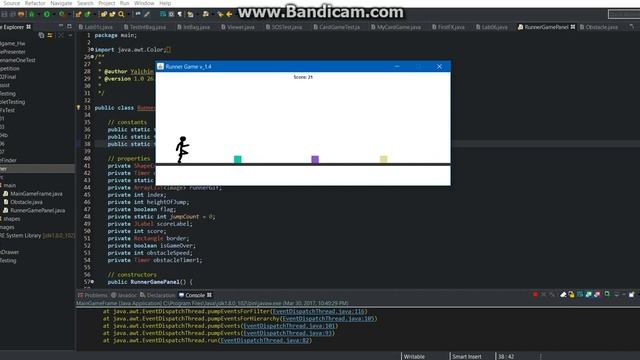Switch to IntBag.java editor tab

pyautogui.click(x=194, y=27)
